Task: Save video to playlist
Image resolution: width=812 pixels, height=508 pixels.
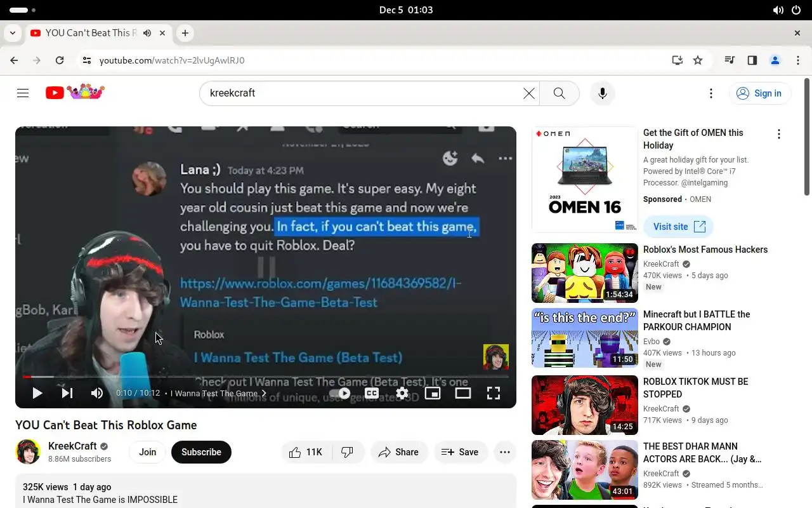Action: (461, 452)
